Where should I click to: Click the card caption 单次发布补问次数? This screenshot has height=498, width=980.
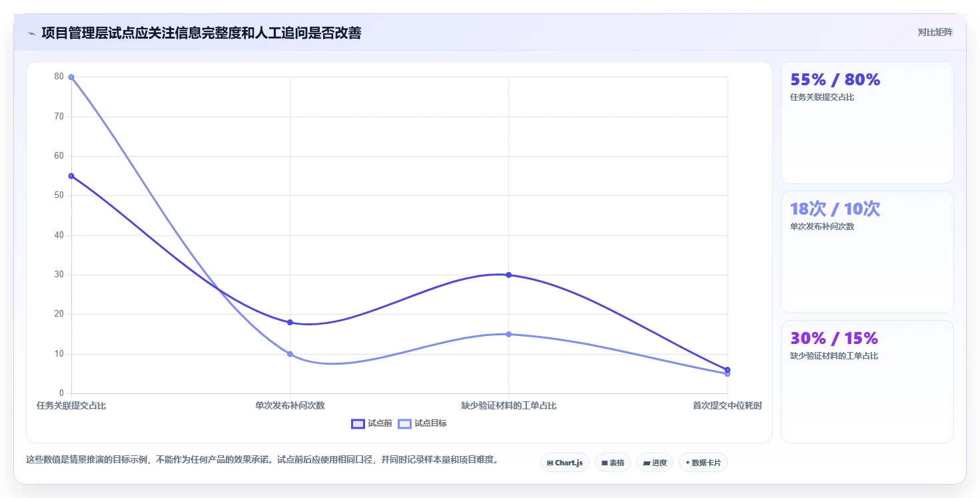coord(822,227)
